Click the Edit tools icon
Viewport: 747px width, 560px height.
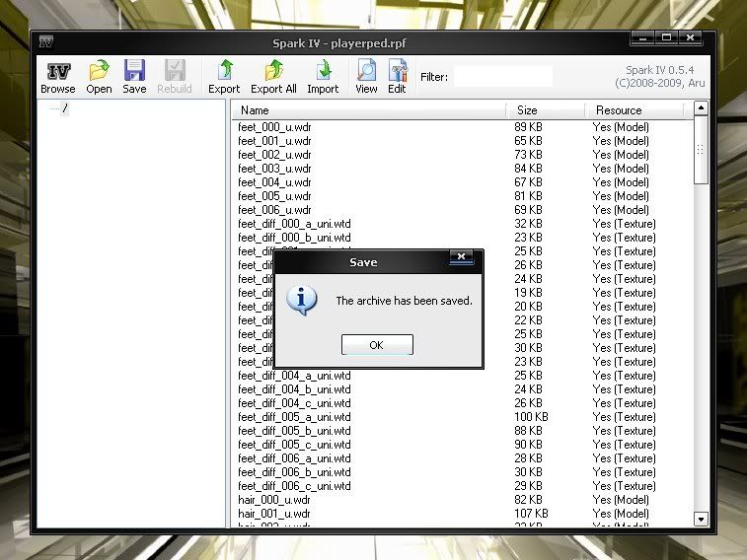pyautogui.click(x=397, y=77)
